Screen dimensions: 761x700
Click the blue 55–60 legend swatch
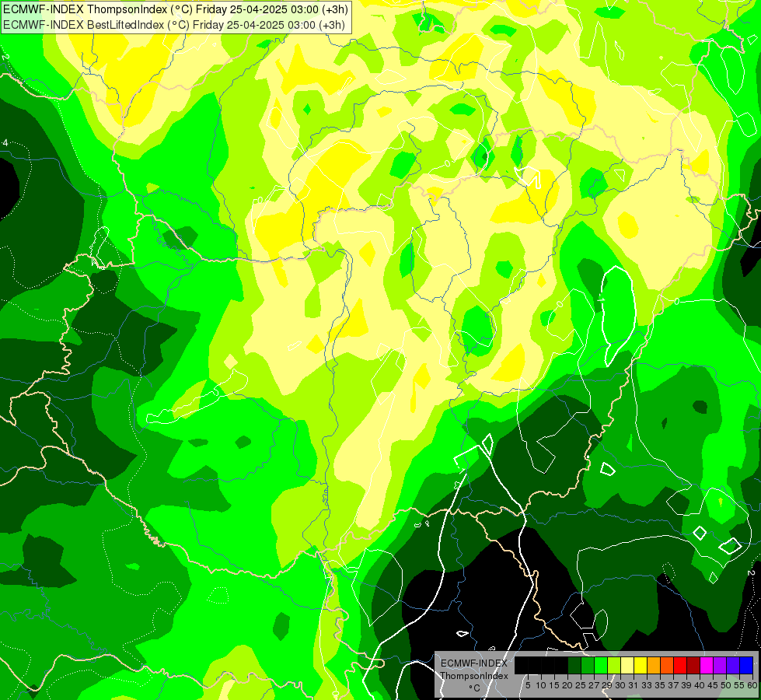point(746,666)
